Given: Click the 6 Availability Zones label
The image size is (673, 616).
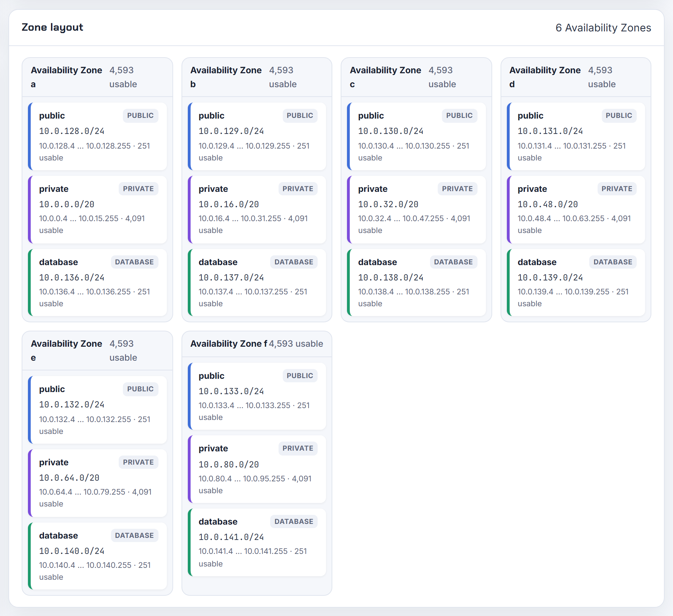Looking at the screenshot, I should tap(603, 28).
